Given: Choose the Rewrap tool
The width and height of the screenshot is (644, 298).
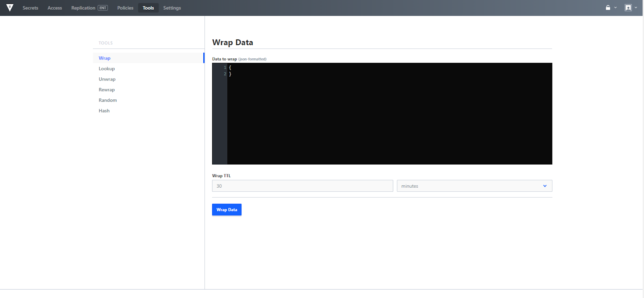Looking at the screenshot, I should pos(107,90).
